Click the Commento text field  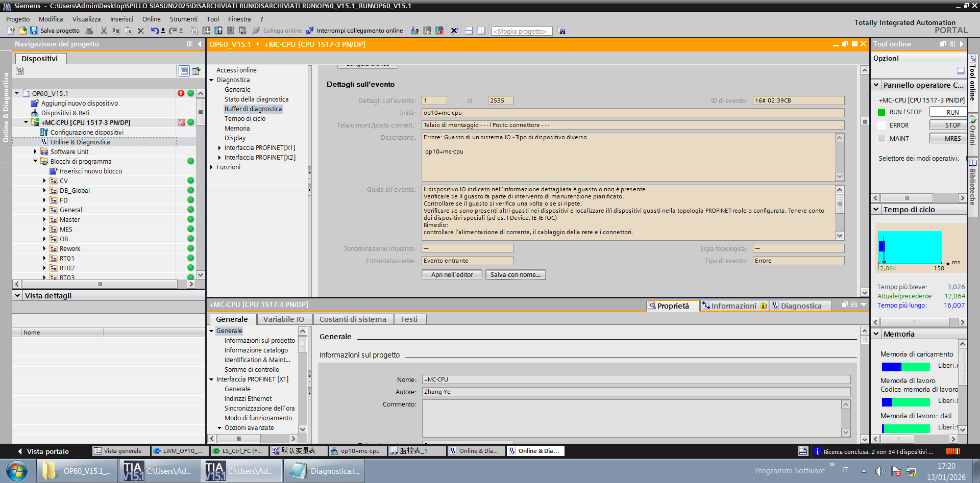pos(631,417)
